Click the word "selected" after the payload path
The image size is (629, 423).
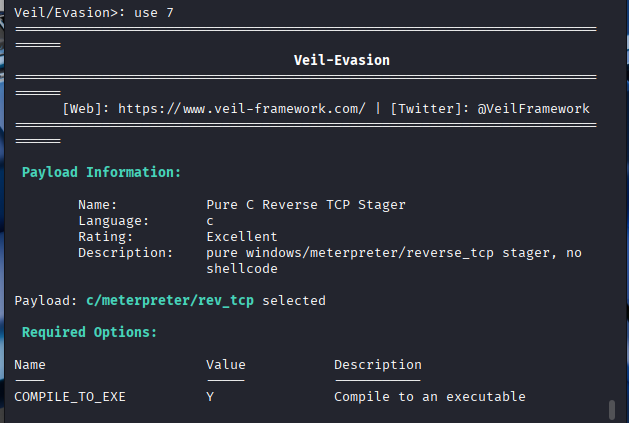294,300
